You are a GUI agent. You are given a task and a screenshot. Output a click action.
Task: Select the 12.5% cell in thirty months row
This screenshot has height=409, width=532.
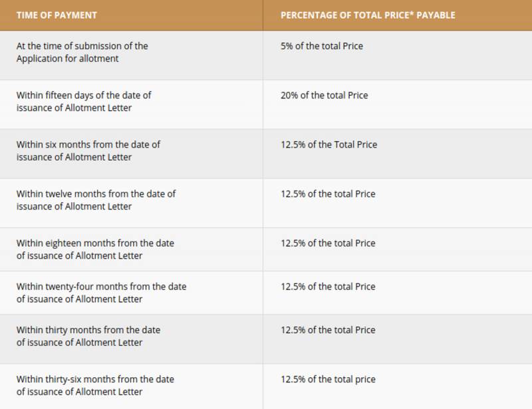coord(328,330)
